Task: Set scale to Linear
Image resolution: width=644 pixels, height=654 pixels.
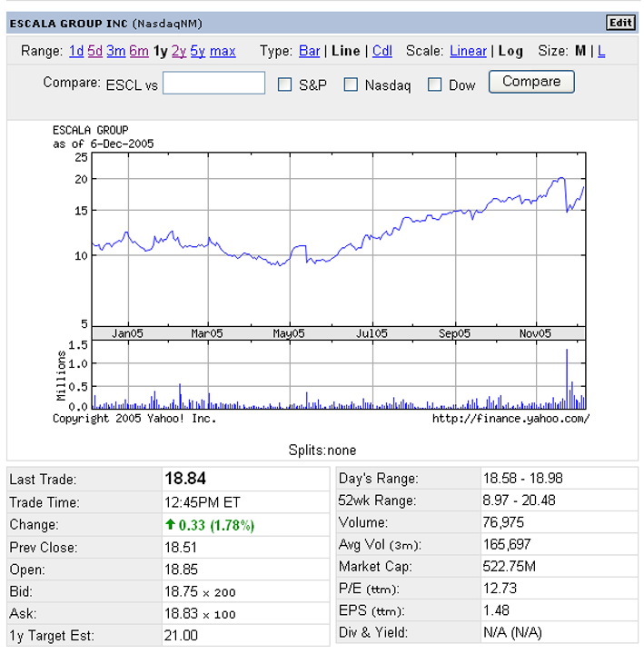Action: (468, 51)
